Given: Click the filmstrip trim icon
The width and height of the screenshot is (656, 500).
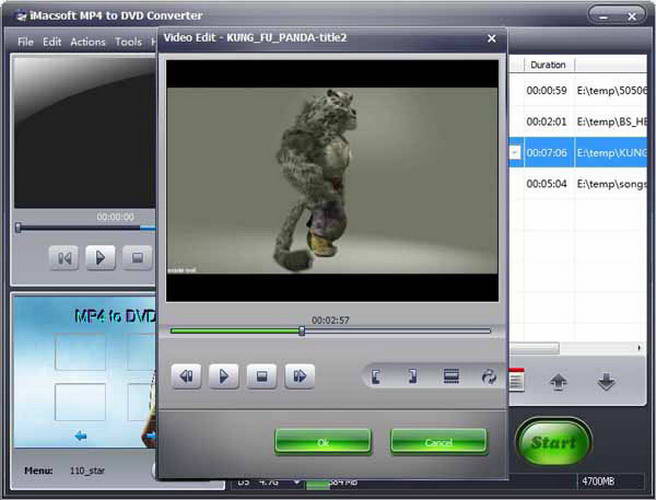Looking at the screenshot, I should tap(451, 376).
